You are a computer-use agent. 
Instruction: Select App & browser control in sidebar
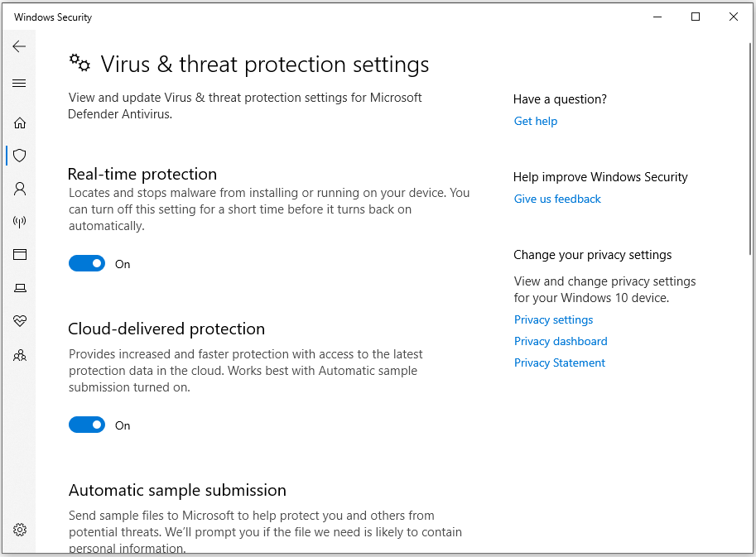19,254
